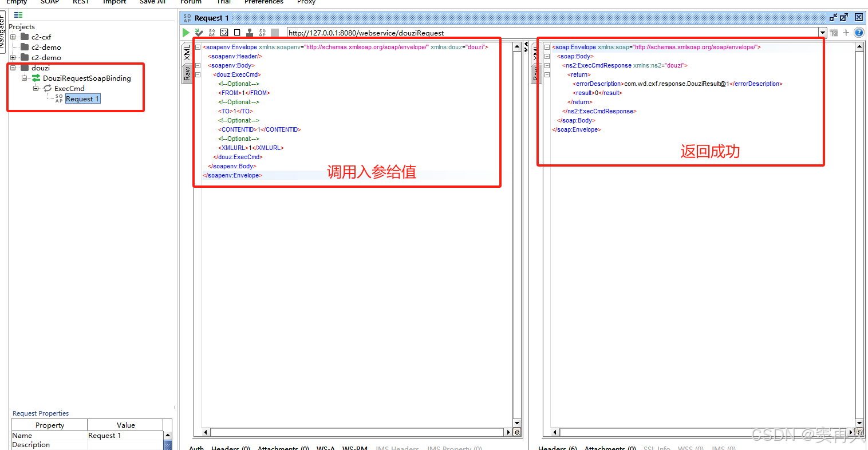Click the recreate default request icon
The height and width of the screenshot is (450, 868).
click(224, 33)
